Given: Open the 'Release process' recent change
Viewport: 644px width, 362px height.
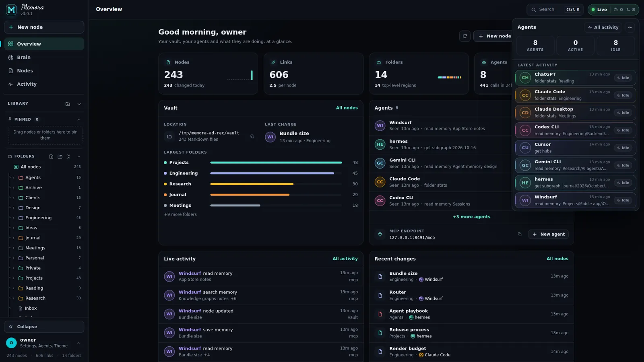Looking at the screenshot, I should point(471,333).
